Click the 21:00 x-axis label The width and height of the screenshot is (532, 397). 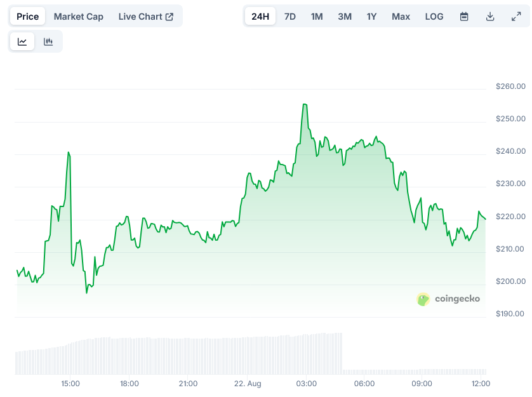pos(188,384)
